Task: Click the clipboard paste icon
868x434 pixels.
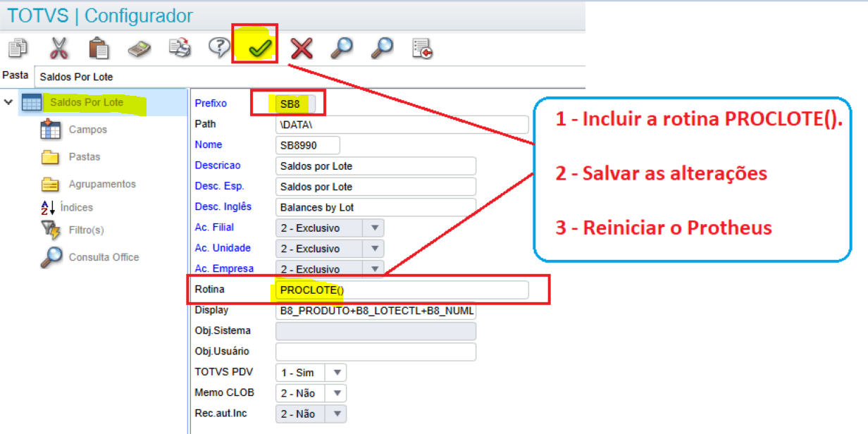Action: tap(99, 49)
